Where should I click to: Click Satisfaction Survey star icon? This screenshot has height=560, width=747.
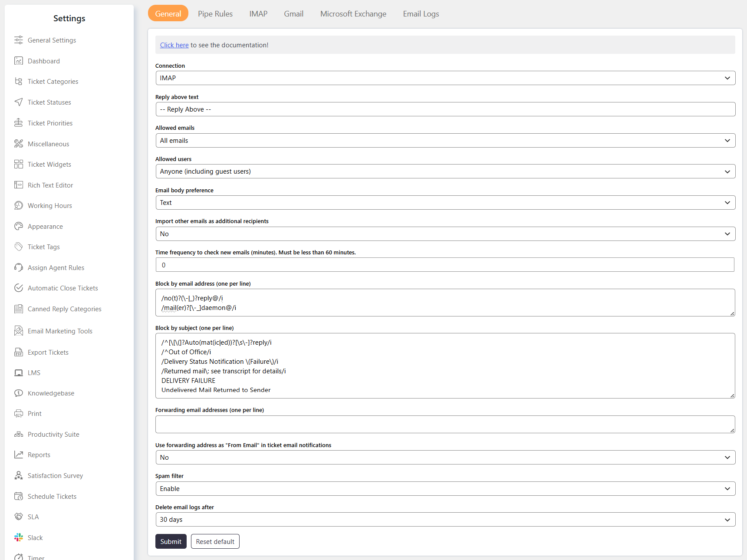18,475
